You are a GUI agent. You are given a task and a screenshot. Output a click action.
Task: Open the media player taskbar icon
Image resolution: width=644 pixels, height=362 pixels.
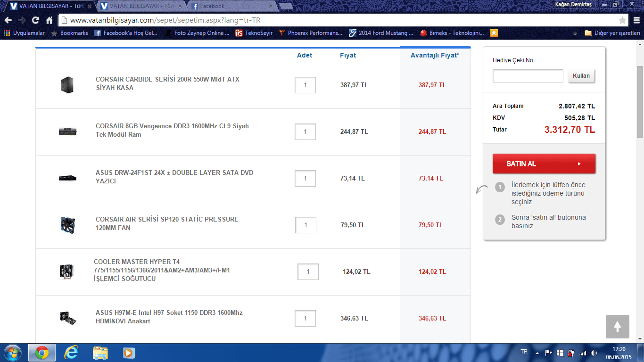click(128, 353)
